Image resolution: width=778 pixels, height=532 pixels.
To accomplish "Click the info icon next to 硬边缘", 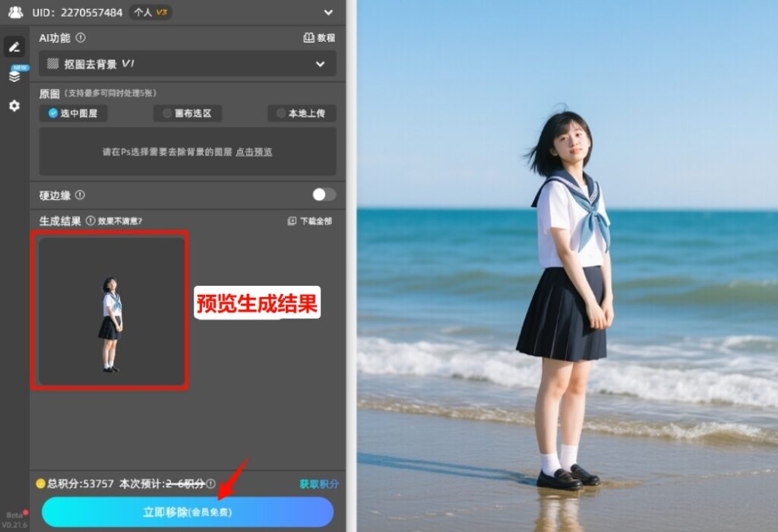I will click(x=80, y=195).
